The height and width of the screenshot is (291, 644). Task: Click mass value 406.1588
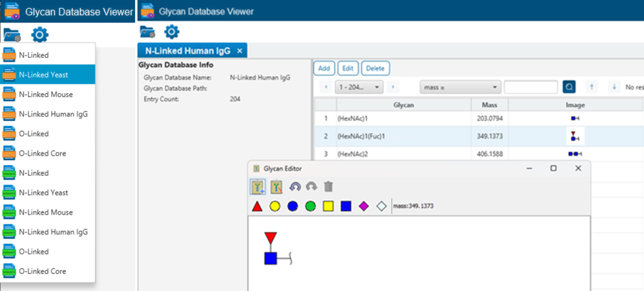[489, 154]
